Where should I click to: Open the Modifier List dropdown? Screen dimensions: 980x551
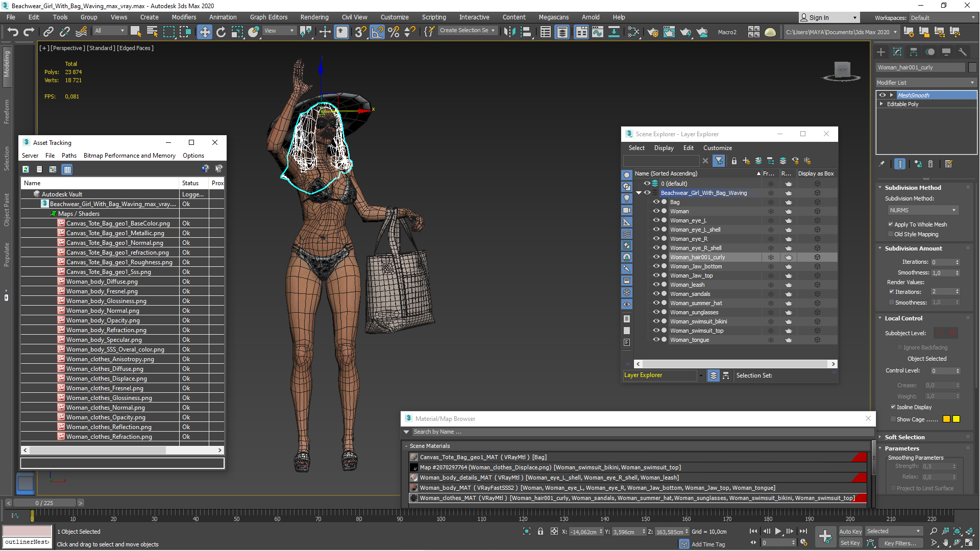[925, 83]
